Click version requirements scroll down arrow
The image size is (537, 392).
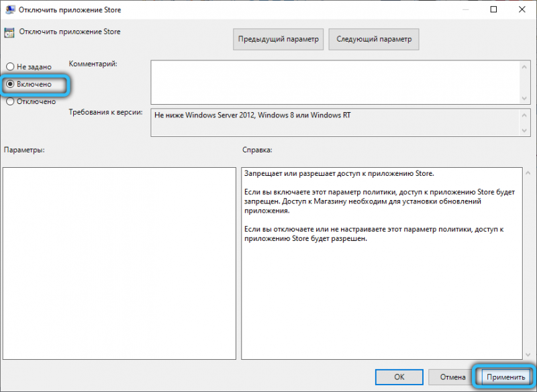click(x=524, y=130)
